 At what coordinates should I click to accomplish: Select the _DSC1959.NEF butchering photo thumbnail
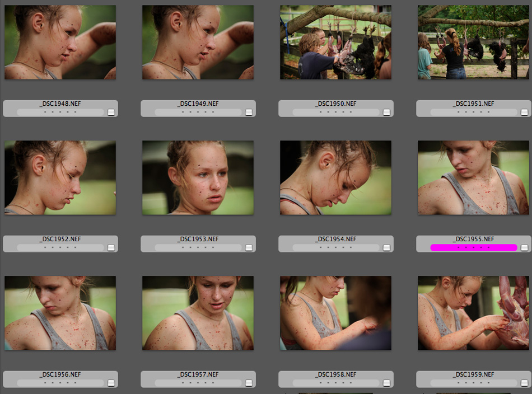[473, 313]
